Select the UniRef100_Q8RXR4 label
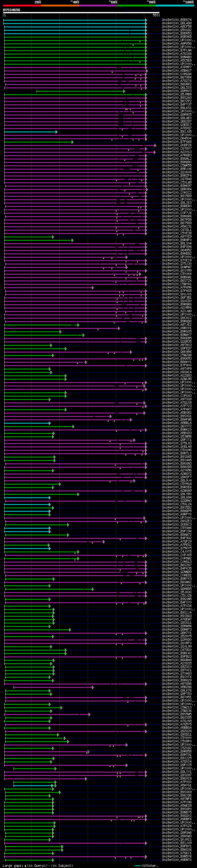 tap(177, 189)
